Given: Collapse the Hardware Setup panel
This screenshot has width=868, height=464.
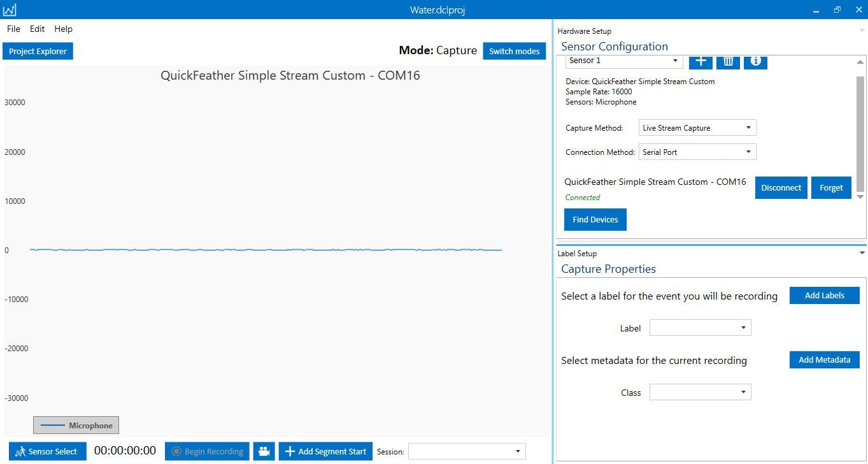Looking at the screenshot, I should coord(862,31).
